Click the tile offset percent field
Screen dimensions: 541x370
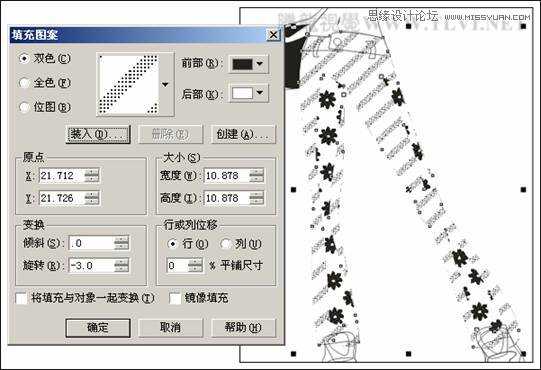(177, 266)
